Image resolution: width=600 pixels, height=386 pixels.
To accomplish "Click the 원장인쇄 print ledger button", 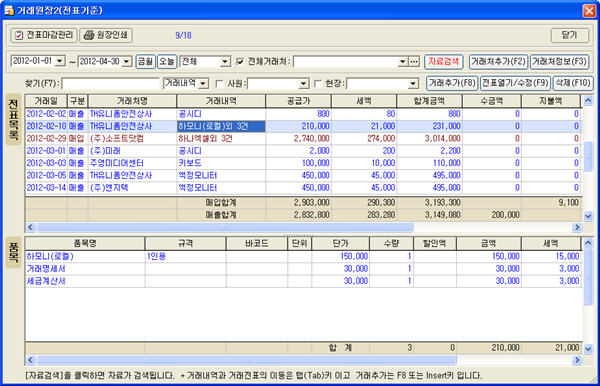I will 106,35.
